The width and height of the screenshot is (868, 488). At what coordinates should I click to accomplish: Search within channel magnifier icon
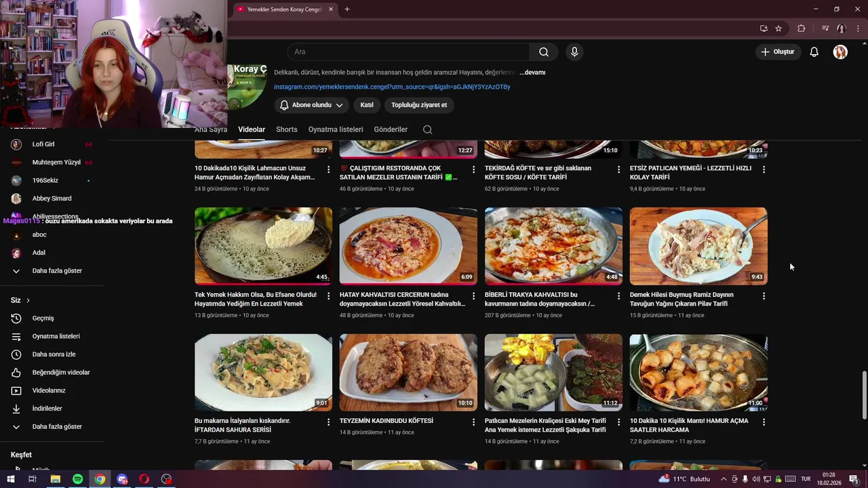click(427, 129)
